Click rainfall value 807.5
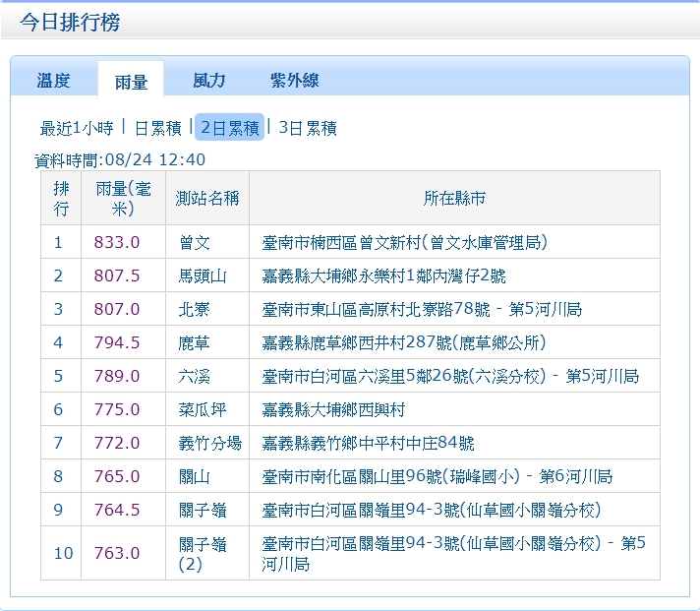 117,276
